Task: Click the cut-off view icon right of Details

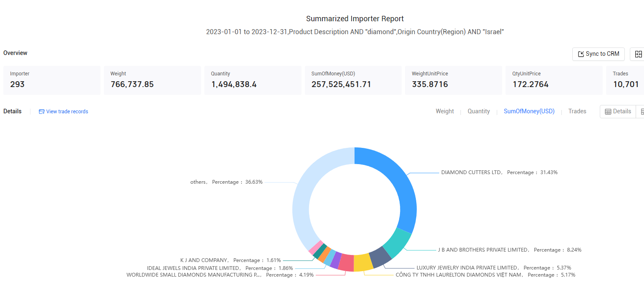Action: 641,111
